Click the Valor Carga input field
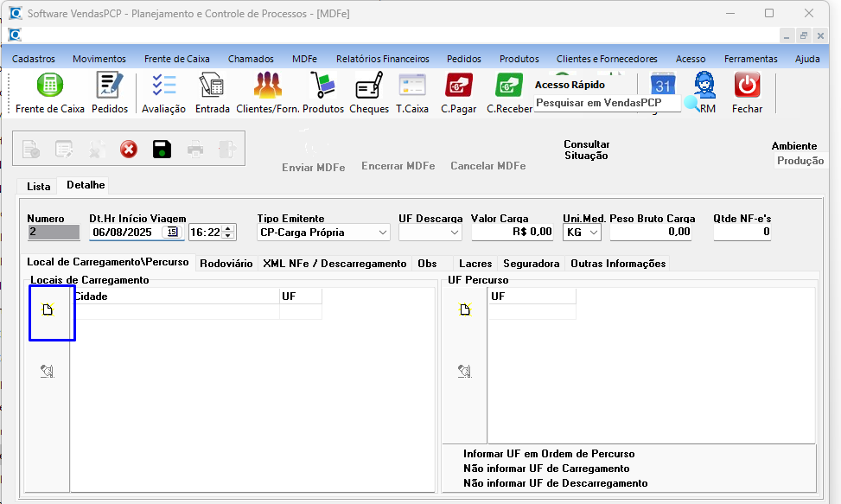 [x=513, y=232]
